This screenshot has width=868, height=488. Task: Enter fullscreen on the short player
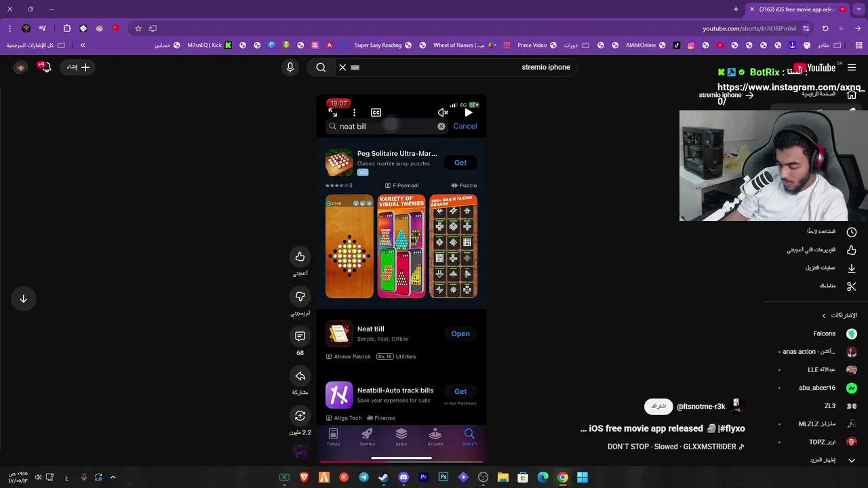pos(333,113)
